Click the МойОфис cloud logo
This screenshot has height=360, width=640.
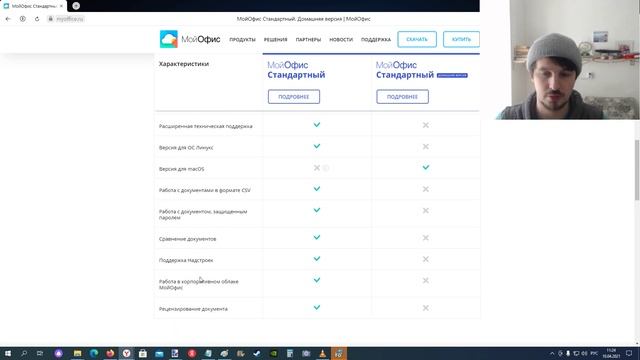(169, 39)
